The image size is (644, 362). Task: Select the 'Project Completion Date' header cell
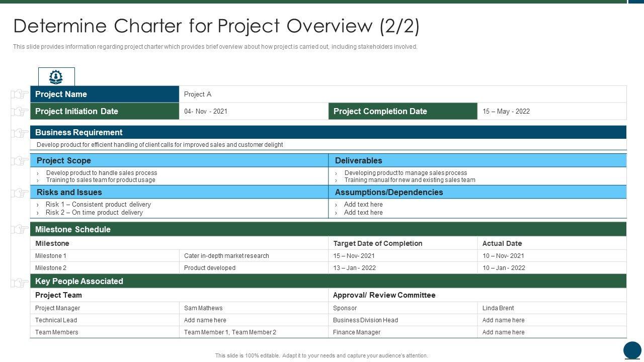click(x=403, y=111)
